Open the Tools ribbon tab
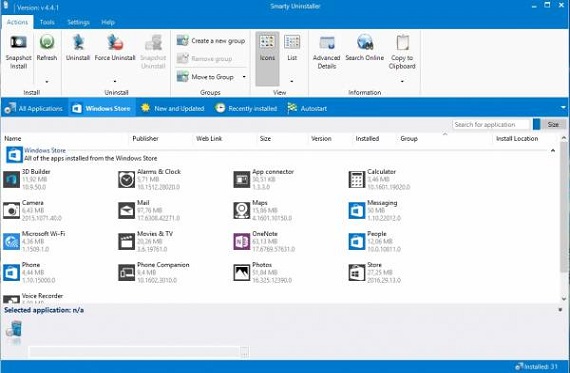Screen dimensions: 570x373 (47, 22)
